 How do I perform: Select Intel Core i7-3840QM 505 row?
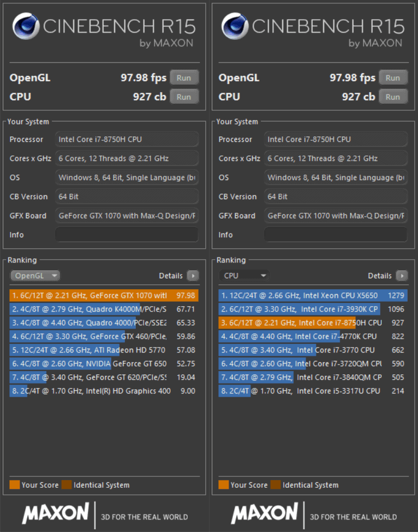(x=313, y=377)
